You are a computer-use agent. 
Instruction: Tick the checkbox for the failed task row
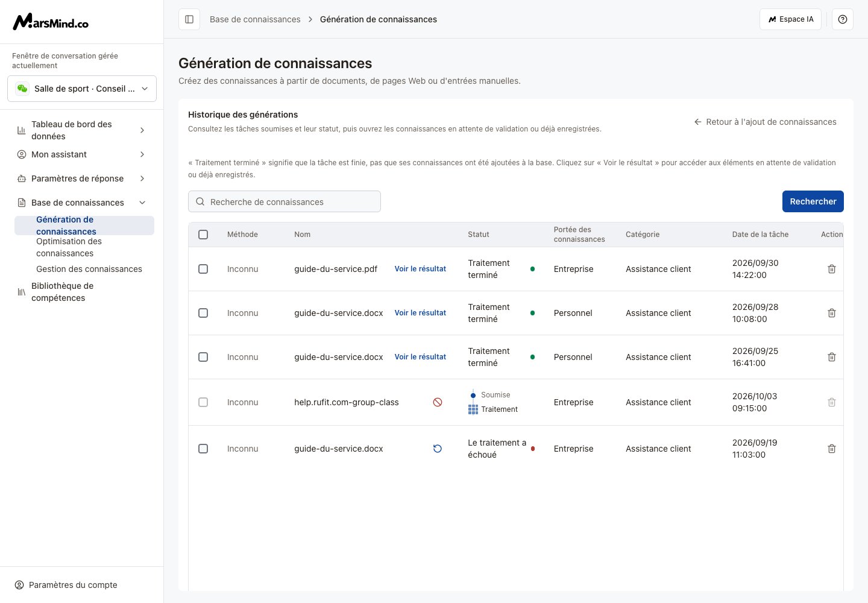coord(203,449)
